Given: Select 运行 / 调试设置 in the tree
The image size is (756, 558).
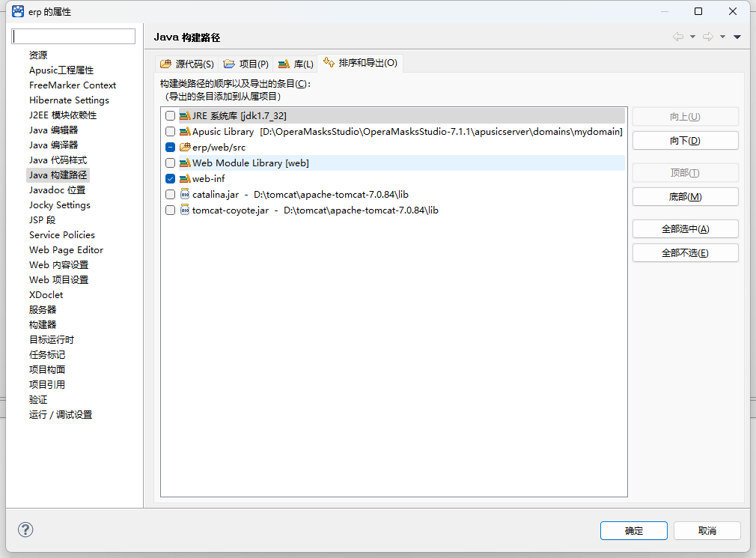Looking at the screenshot, I should (61, 414).
